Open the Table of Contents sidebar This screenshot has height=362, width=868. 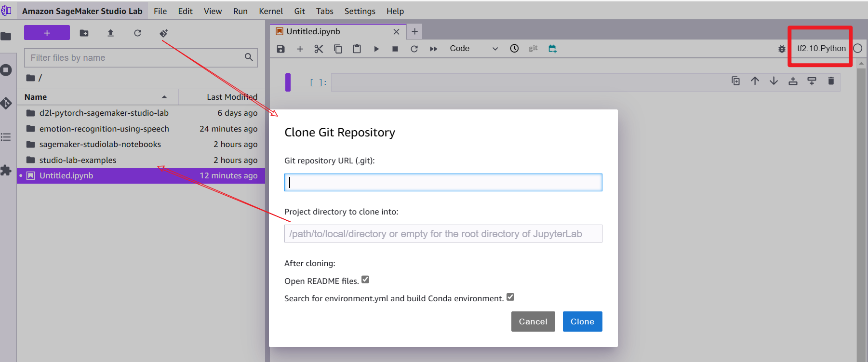(x=6, y=137)
